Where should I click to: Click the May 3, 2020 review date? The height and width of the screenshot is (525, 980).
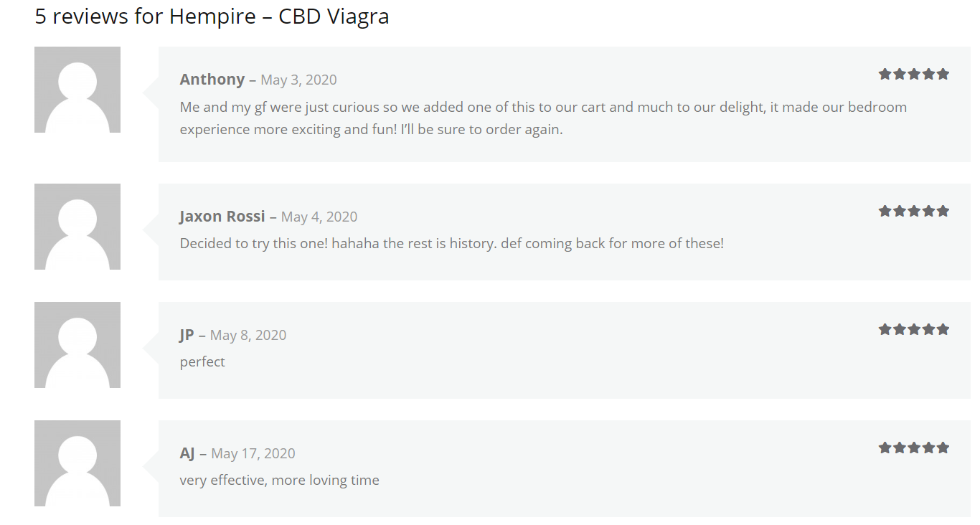click(298, 80)
